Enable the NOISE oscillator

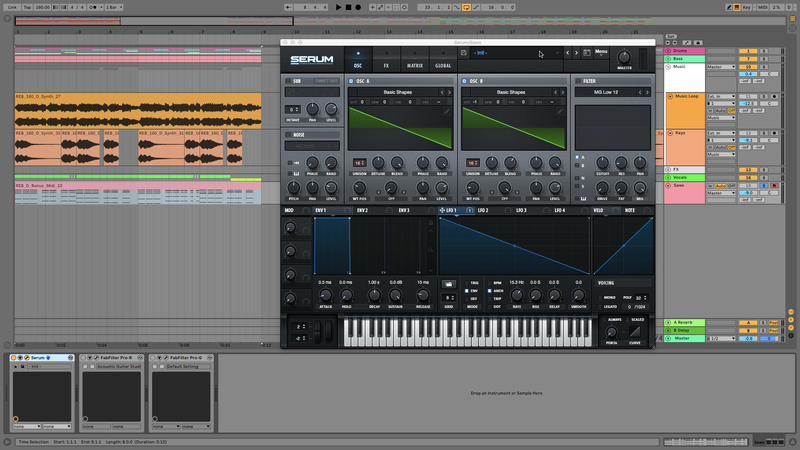(x=288, y=135)
